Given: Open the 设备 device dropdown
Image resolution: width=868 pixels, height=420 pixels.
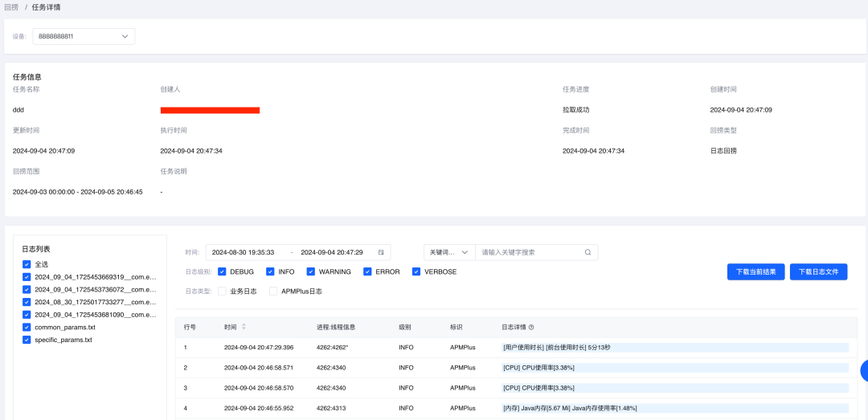Looking at the screenshot, I should point(84,36).
